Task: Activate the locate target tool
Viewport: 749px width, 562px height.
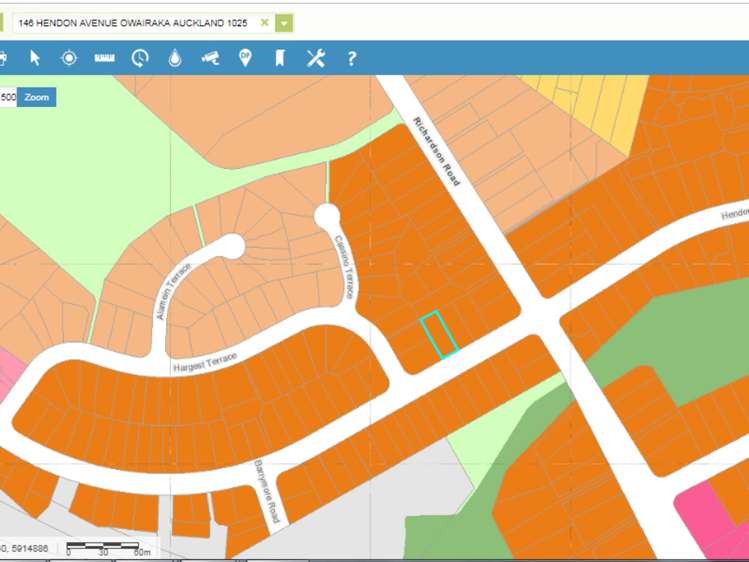Action: tap(69, 58)
